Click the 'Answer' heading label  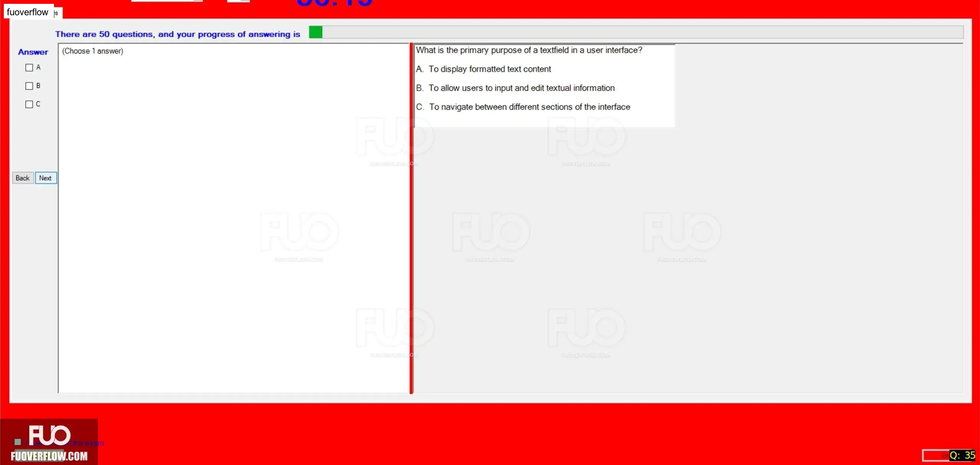point(33,52)
